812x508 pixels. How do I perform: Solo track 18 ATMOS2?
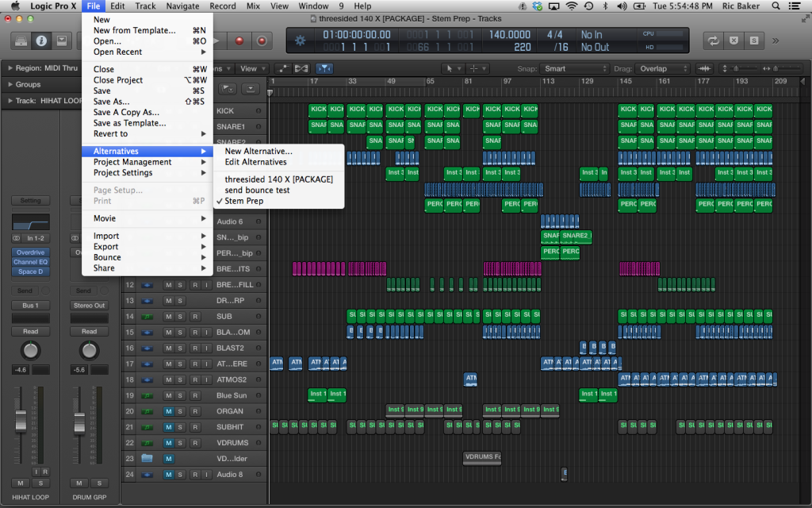pyautogui.click(x=180, y=379)
